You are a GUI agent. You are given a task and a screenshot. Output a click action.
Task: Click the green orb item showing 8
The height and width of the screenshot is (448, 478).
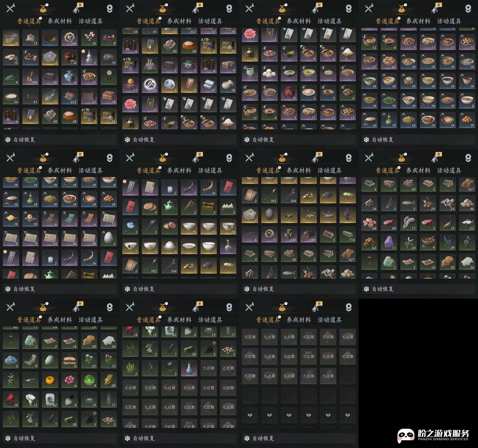(89, 380)
